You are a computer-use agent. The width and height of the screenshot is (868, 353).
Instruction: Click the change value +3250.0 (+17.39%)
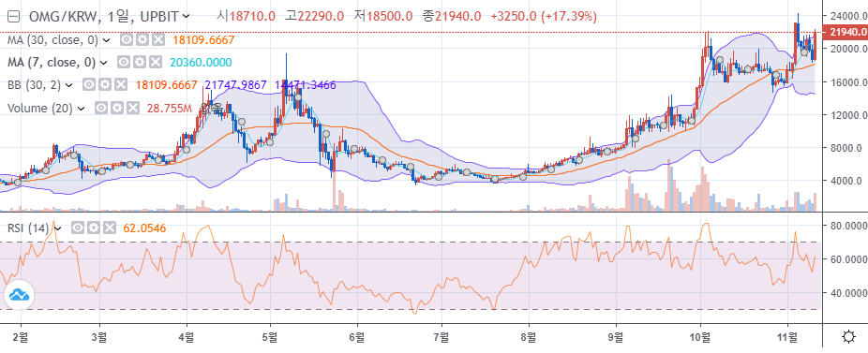coord(543,17)
